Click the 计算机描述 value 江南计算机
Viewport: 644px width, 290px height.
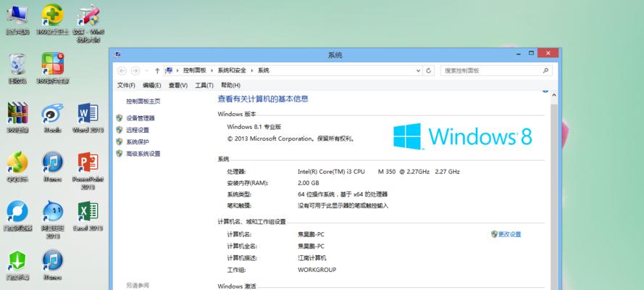(311, 258)
